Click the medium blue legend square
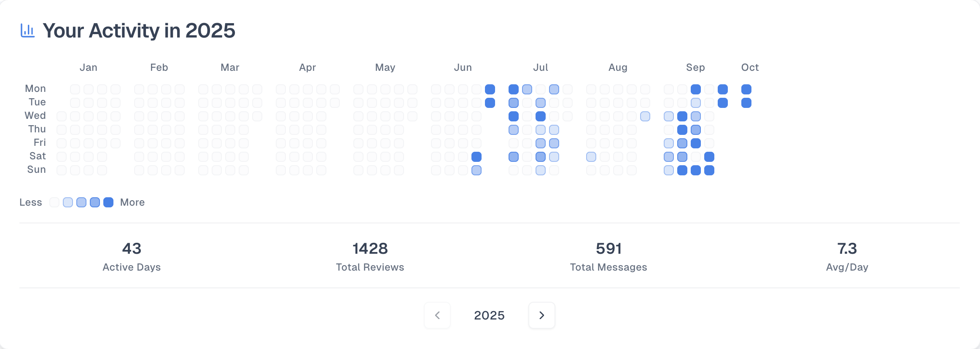 [81, 202]
